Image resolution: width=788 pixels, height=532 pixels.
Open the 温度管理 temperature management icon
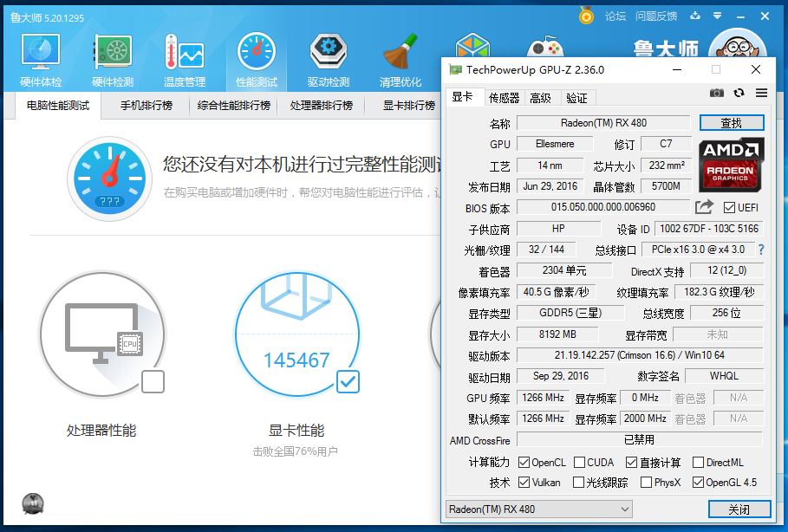point(185,60)
